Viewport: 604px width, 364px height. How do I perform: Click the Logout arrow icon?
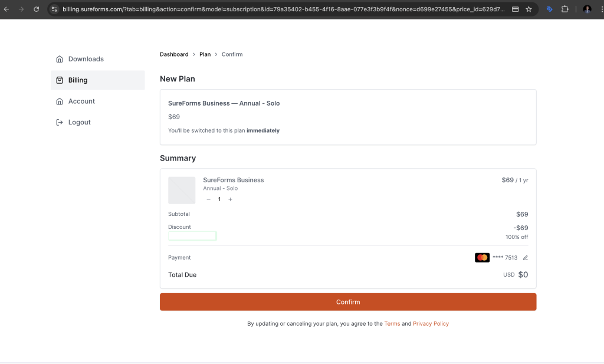tap(60, 122)
